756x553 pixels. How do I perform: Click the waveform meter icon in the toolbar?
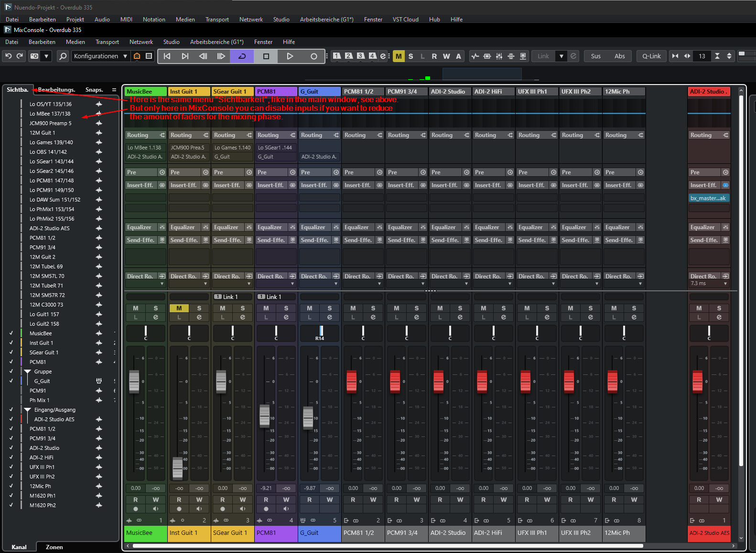pos(475,56)
